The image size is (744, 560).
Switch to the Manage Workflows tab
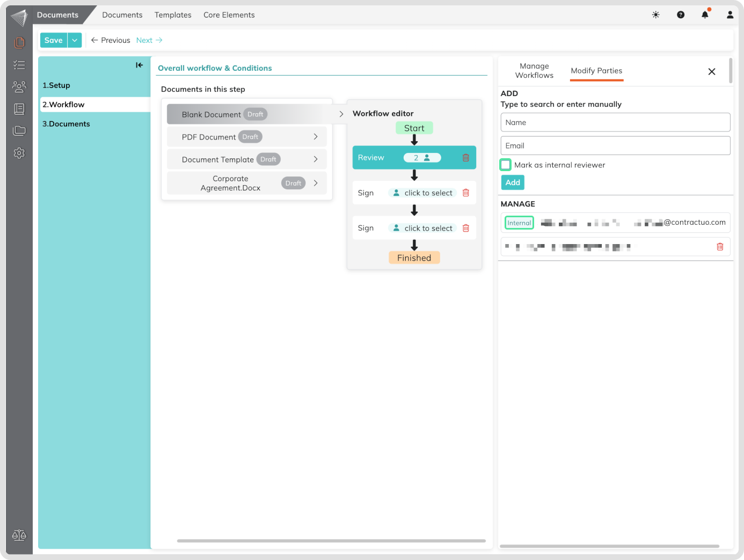point(534,71)
